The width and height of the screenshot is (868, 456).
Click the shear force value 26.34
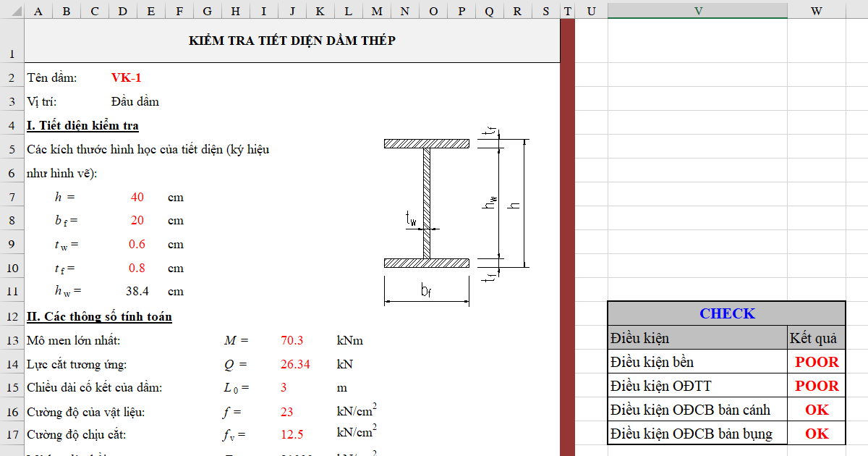coord(295,364)
